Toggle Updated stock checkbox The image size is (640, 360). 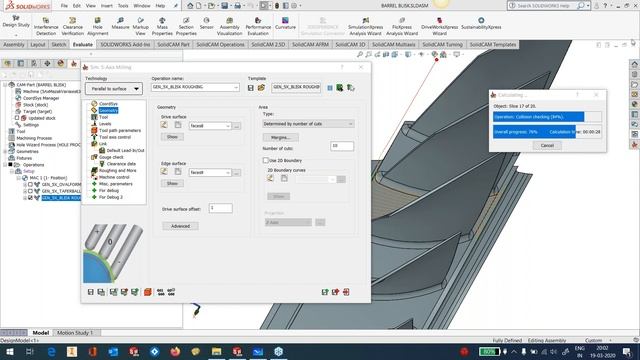pos(17,118)
